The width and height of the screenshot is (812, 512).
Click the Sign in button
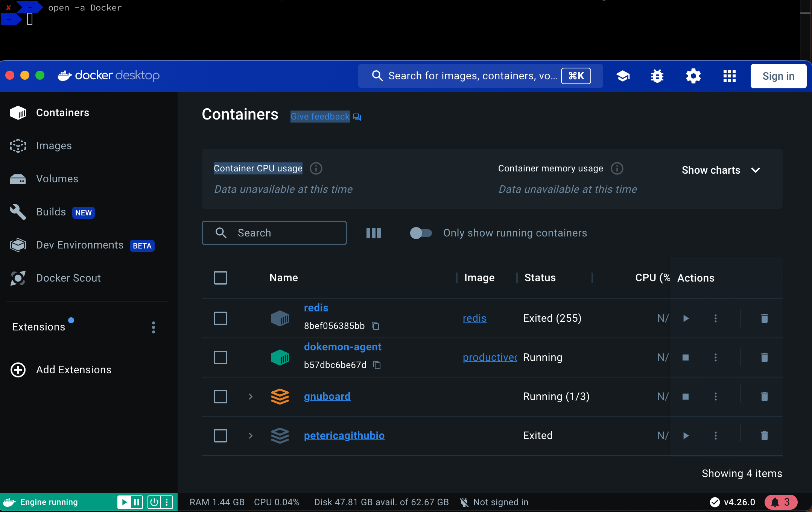click(x=778, y=76)
